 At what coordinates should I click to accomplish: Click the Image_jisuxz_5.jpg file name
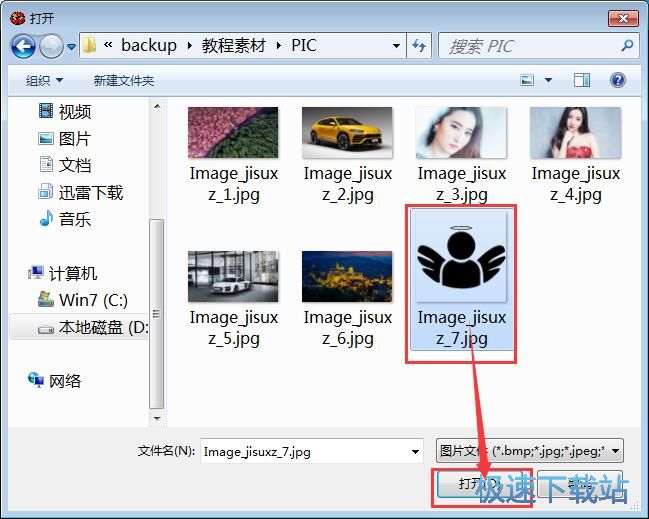coord(234,328)
